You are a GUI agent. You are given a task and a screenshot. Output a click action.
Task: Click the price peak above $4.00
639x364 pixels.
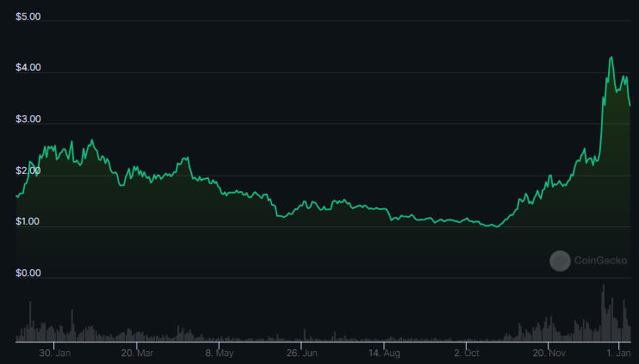pyautogui.click(x=611, y=58)
